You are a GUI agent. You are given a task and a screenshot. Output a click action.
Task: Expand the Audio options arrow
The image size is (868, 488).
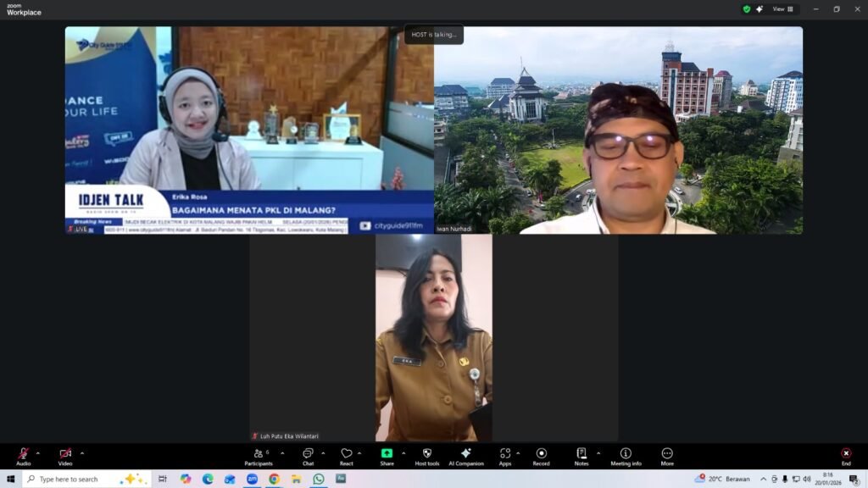pyautogui.click(x=37, y=453)
